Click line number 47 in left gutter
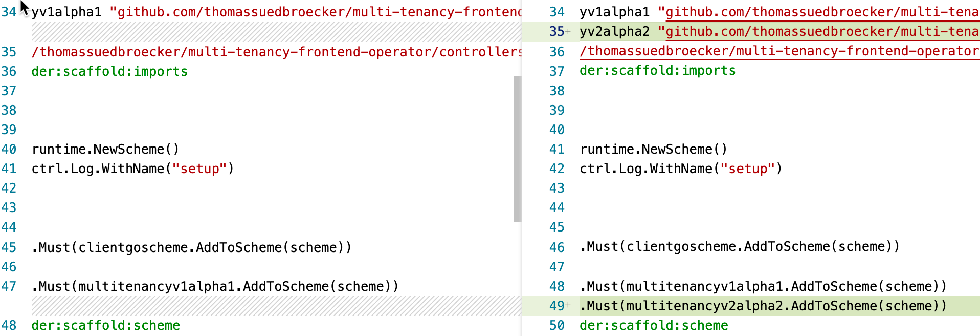Screen dimensions: 980x336 [x=9, y=286]
